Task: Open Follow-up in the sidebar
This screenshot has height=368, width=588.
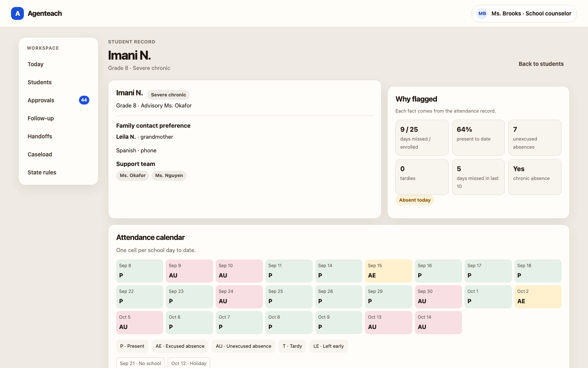Action: pyautogui.click(x=58, y=118)
